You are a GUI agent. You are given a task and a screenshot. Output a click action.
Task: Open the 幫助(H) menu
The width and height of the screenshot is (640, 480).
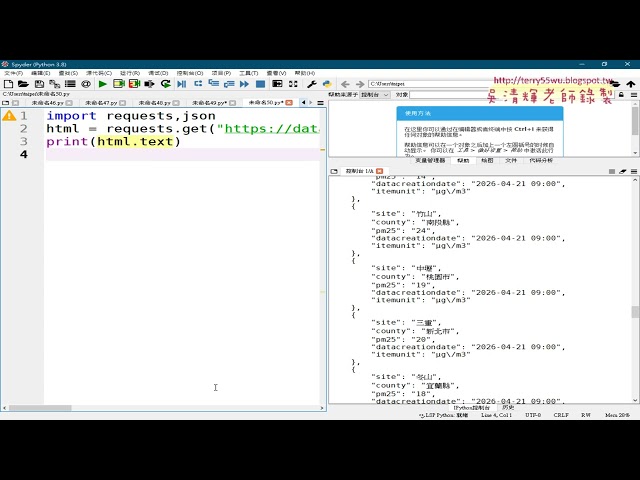point(304,73)
